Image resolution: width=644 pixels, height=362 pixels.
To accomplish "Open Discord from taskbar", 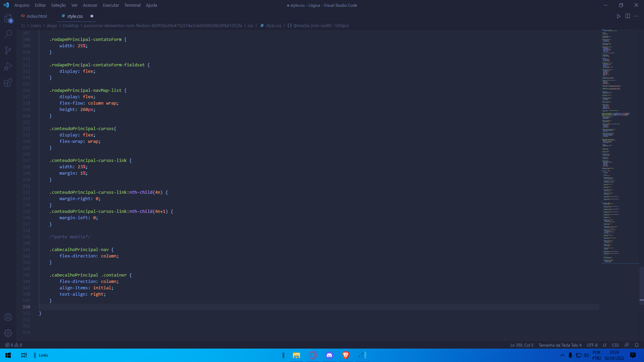I will (x=329, y=355).
